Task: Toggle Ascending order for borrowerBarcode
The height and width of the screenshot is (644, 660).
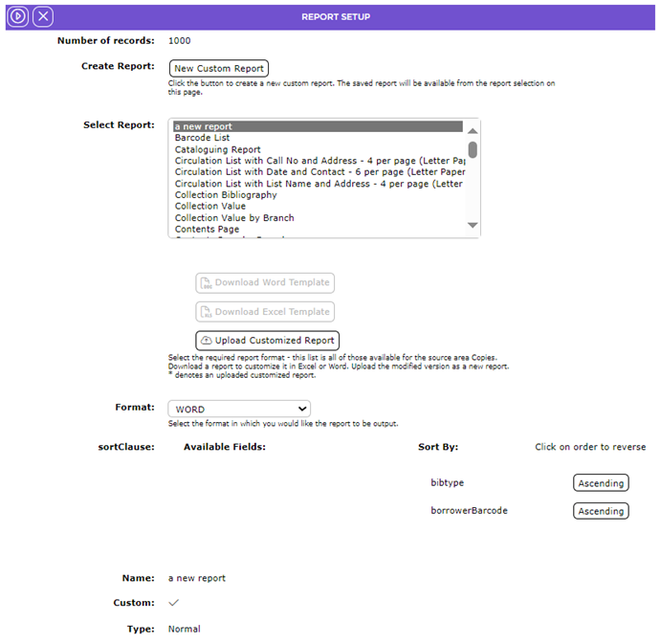Action: pyautogui.click(x=601, y=511)
